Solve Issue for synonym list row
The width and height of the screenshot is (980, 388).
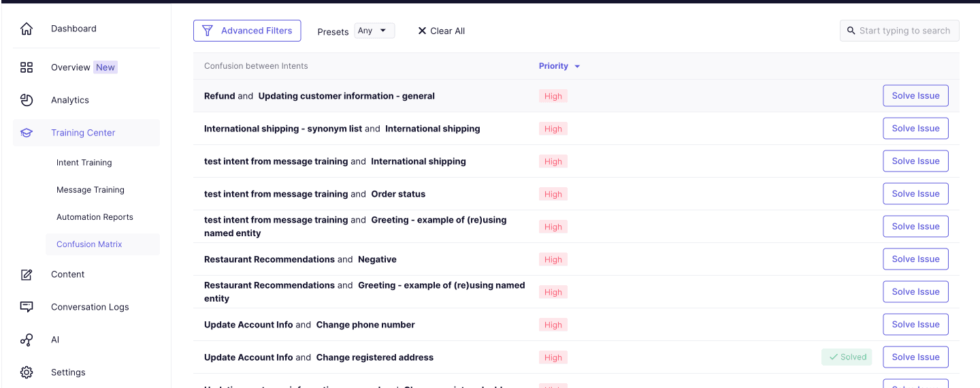[915, 129]
